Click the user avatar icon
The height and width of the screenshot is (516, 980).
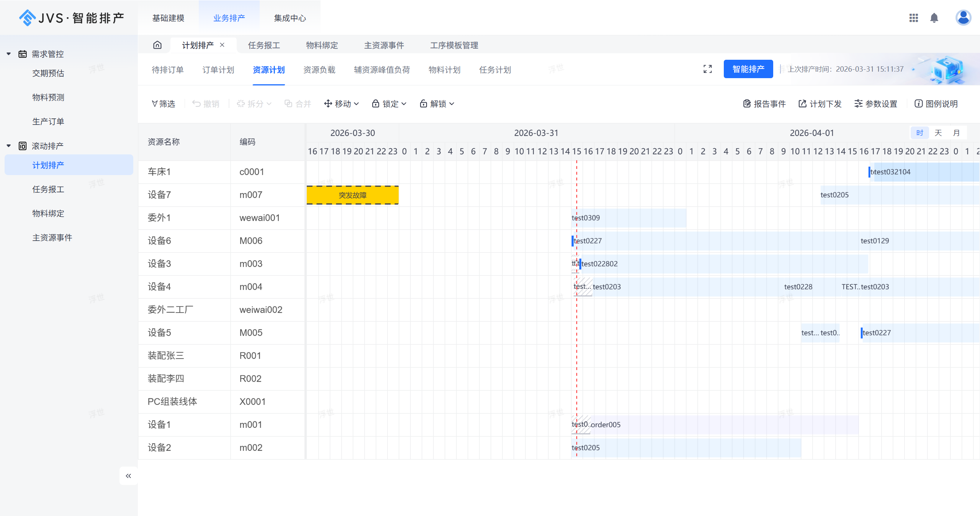[963, 18]
